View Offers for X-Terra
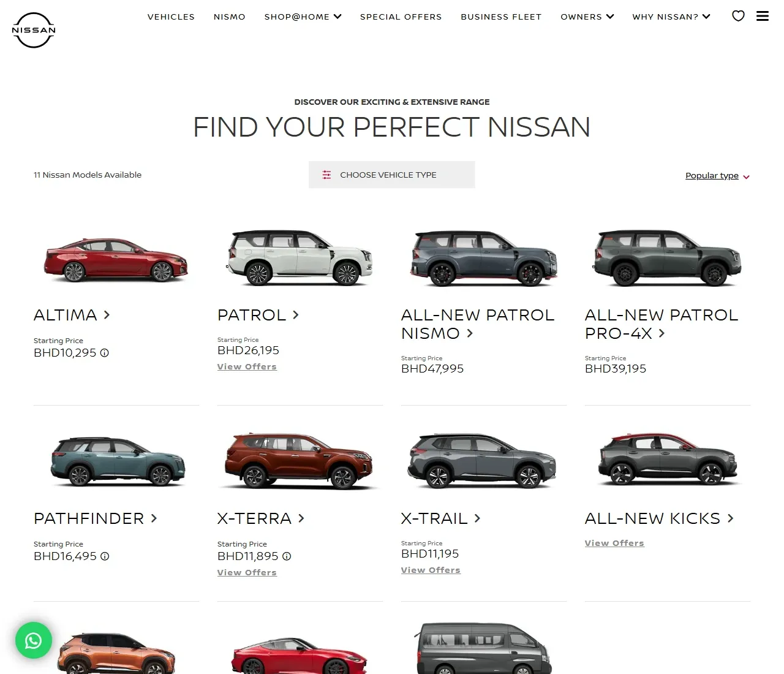The image size is (784, 674). coord(247,572)
